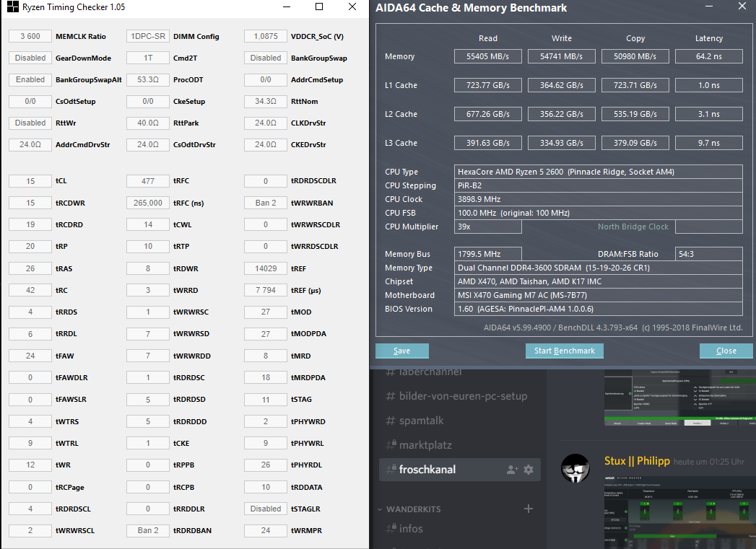
Task: Open the infos channel under WANDERKITS
Action: click(x=404, y=529)
